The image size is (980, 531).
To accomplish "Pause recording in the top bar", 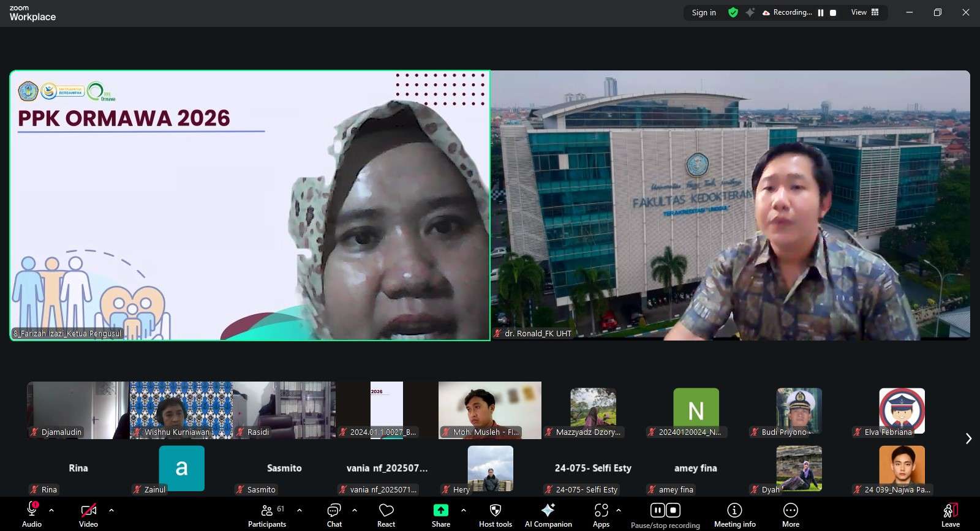I will 821,13.
